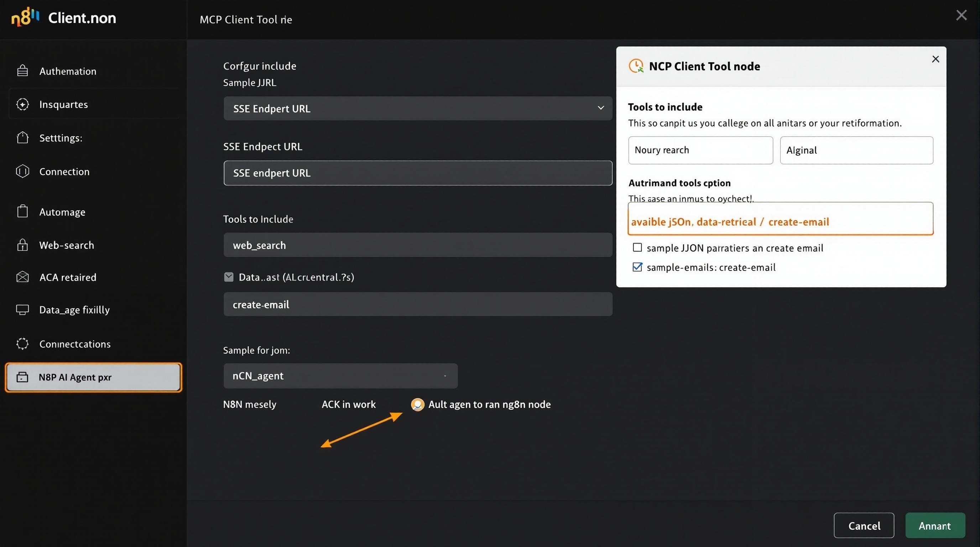Click the Insquartes sidebar icon
Screen dimensions: 980x547
pos(22,104)
